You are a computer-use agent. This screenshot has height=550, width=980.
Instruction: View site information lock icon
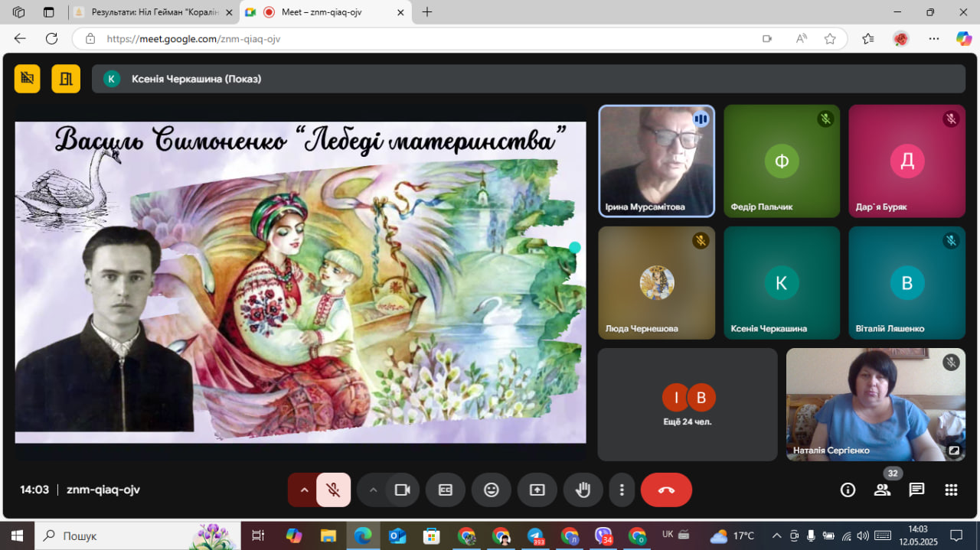(90, 39)
